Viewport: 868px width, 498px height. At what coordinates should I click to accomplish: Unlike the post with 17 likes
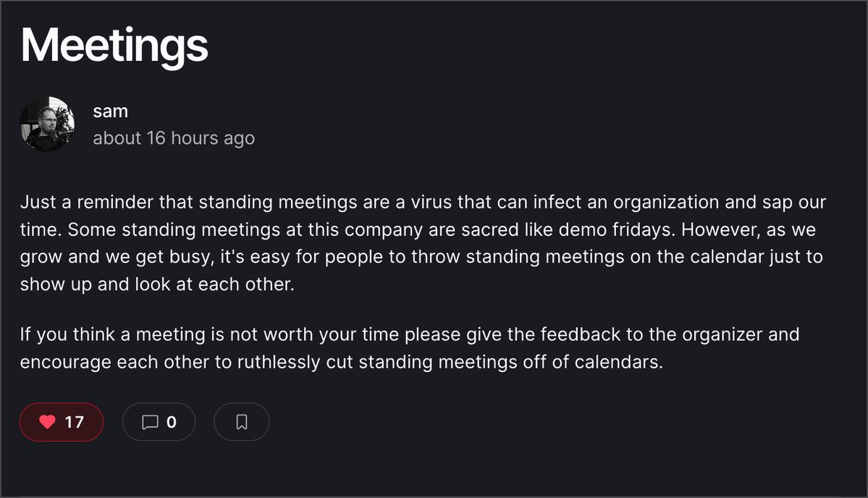62,422
